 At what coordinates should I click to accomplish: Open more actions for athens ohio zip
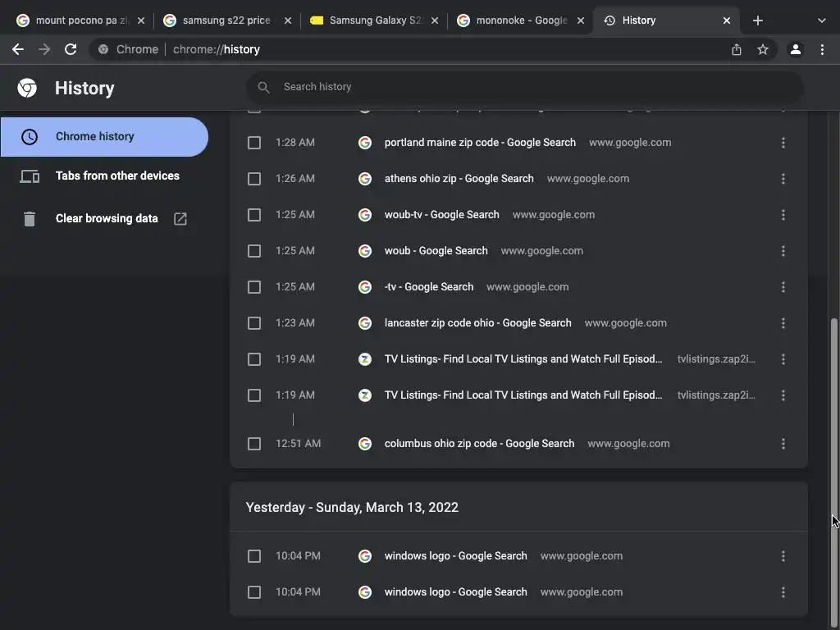tap(783, 179)
